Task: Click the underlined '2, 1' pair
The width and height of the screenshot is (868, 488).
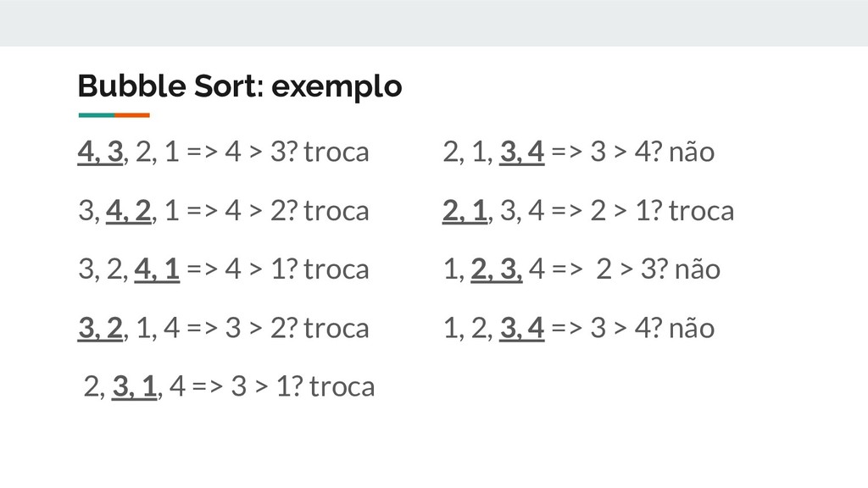Action: (x=465, y=211)
